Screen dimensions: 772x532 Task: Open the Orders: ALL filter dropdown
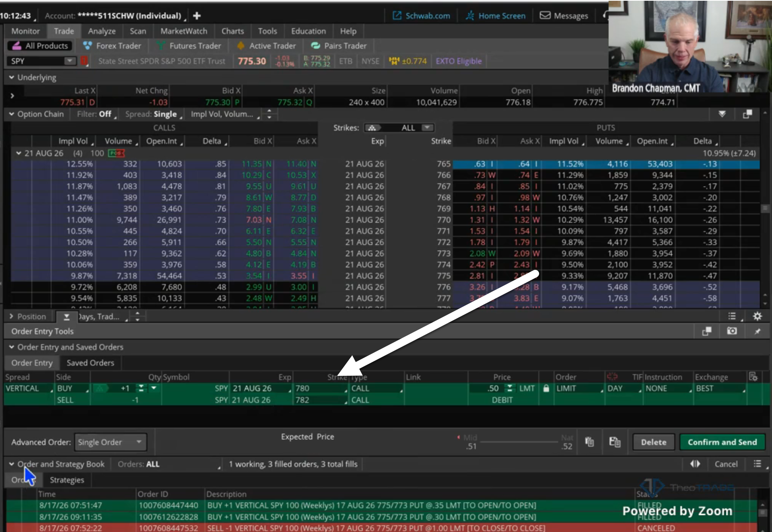coord(169,464)
